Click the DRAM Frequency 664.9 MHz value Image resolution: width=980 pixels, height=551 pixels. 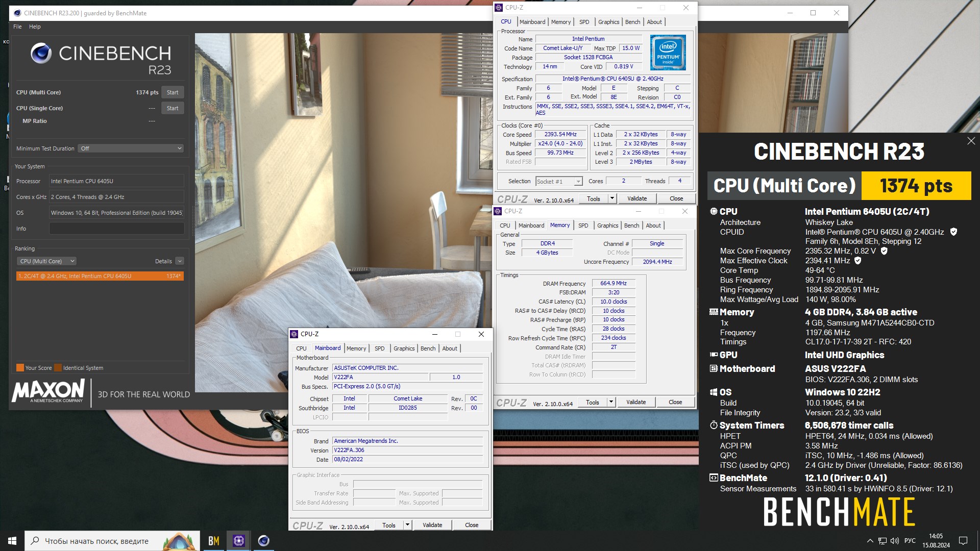[613, 283]
